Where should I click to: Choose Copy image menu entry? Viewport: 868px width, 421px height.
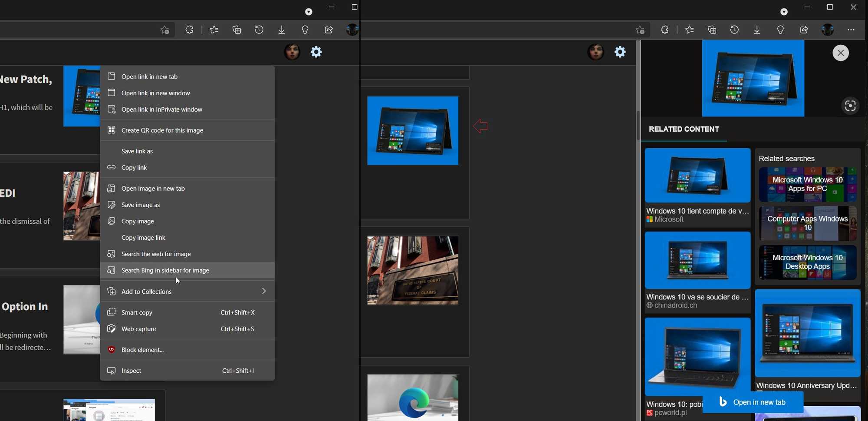(x=187, y=221)
